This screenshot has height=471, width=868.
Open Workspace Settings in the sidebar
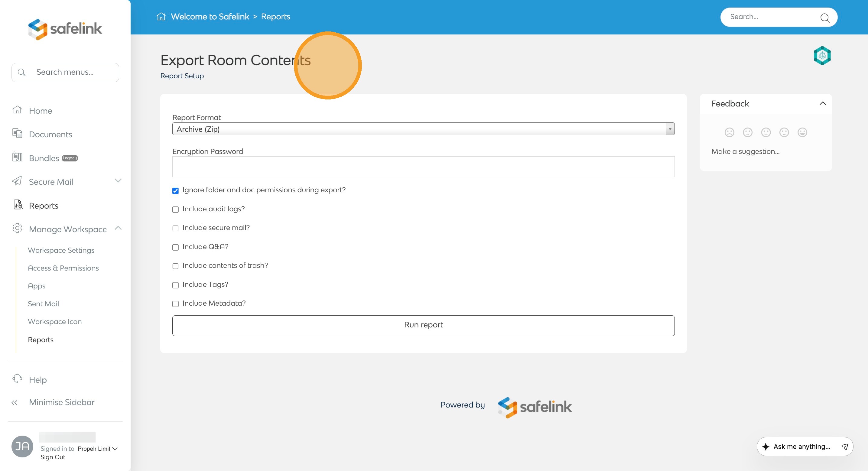(x=61, y=250)
